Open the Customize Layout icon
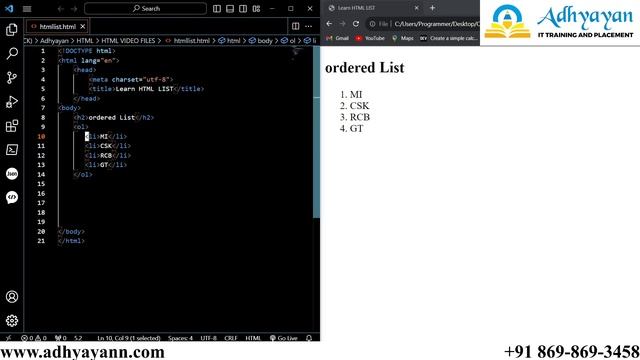Image resolution: width=640 pixels, height=360 pixels. (x=256, y=9)
